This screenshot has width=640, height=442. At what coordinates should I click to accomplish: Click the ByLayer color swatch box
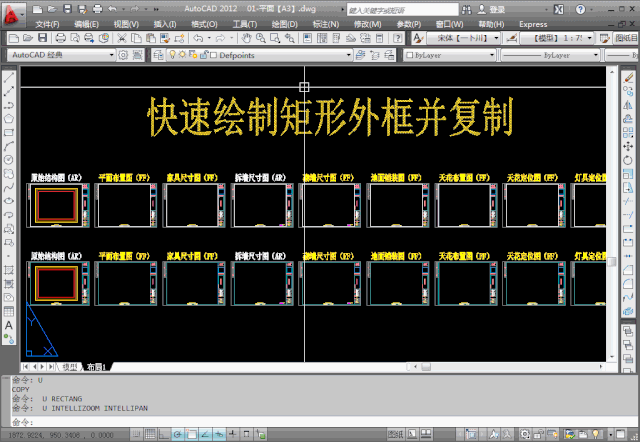(410, 55)
